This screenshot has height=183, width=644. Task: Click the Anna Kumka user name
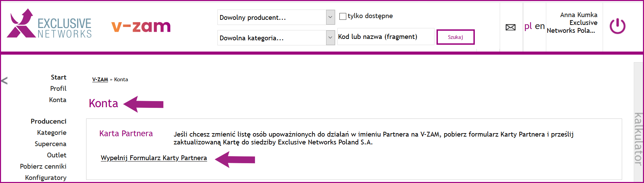pos(578,15)
